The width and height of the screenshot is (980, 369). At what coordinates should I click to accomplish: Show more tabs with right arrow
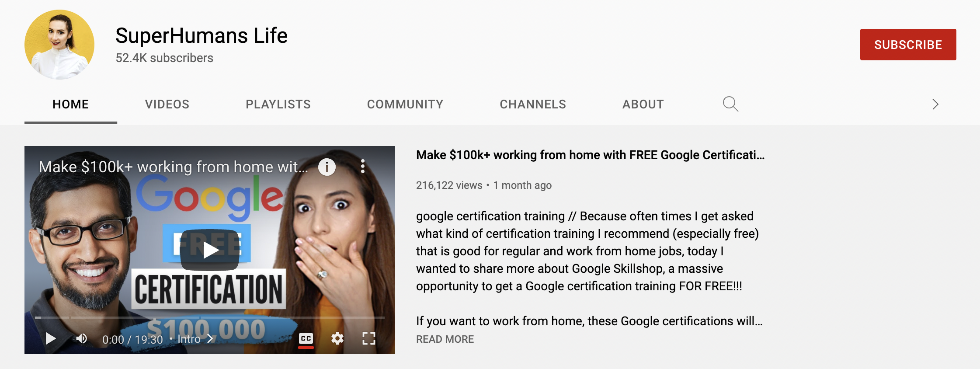pyautogui.click(x=935, y=104)
